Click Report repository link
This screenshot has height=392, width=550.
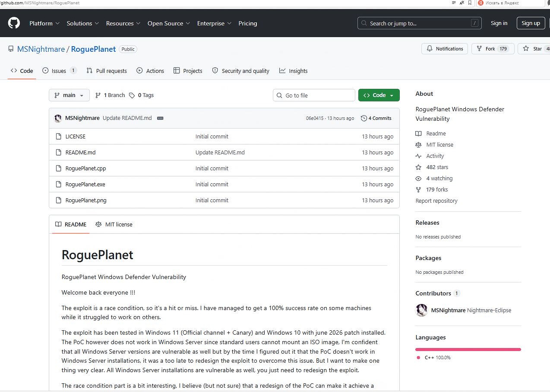click(x=436, y=201)
